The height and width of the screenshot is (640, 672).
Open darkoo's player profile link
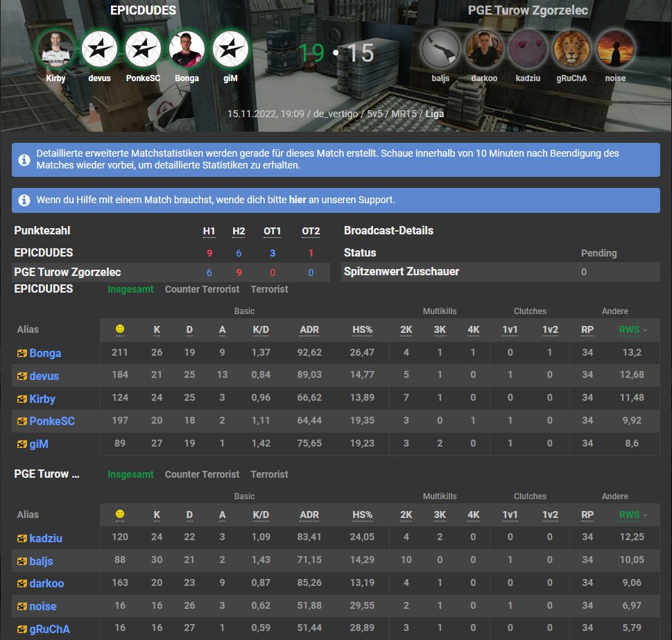coord(46,584)
